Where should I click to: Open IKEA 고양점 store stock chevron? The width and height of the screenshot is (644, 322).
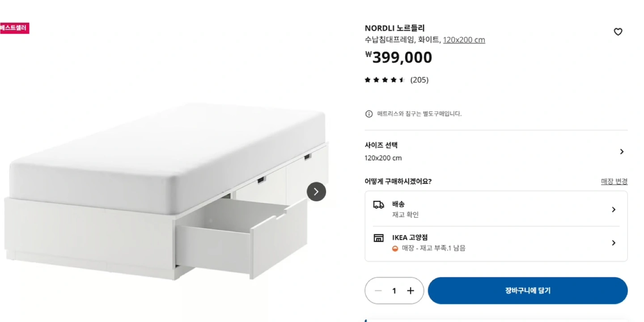[614, 243]
